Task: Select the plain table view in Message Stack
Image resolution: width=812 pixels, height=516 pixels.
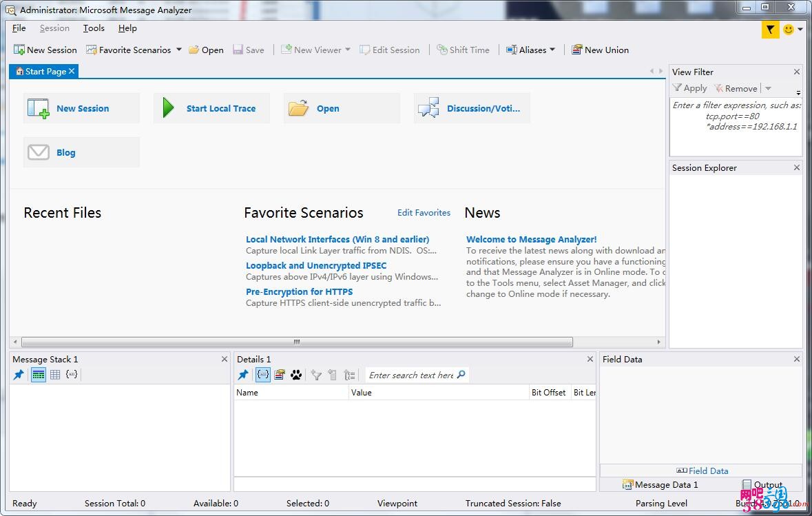Action: (55, 375)
